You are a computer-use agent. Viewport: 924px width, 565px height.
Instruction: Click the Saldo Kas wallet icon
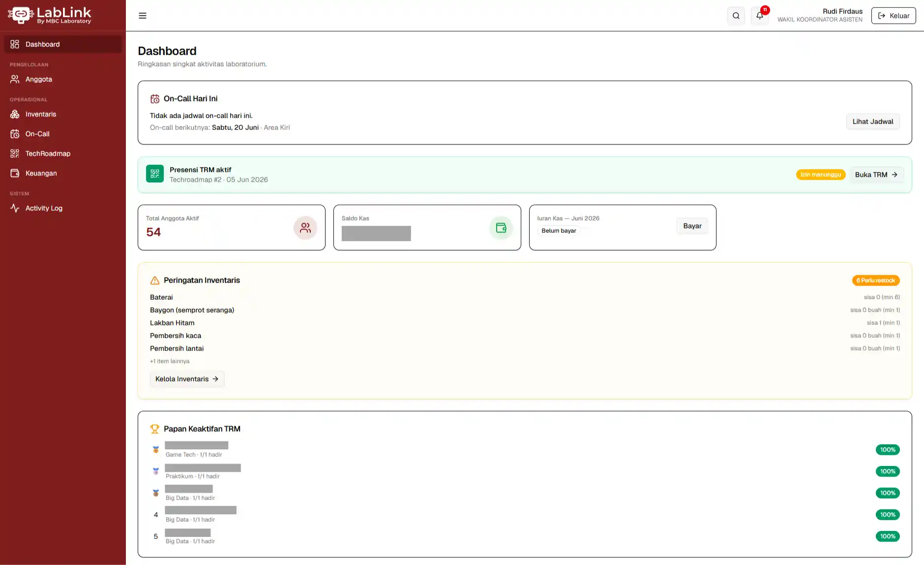(501, 228)
